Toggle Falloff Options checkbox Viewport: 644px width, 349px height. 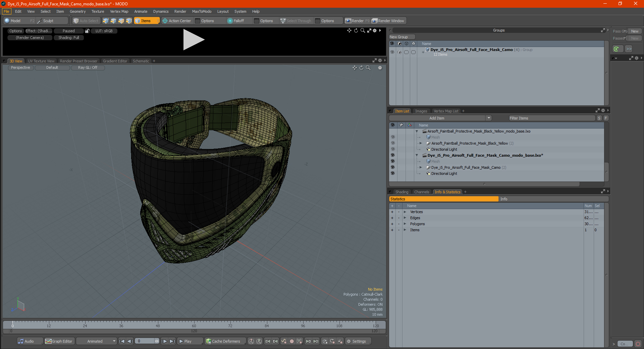point(257,21)
